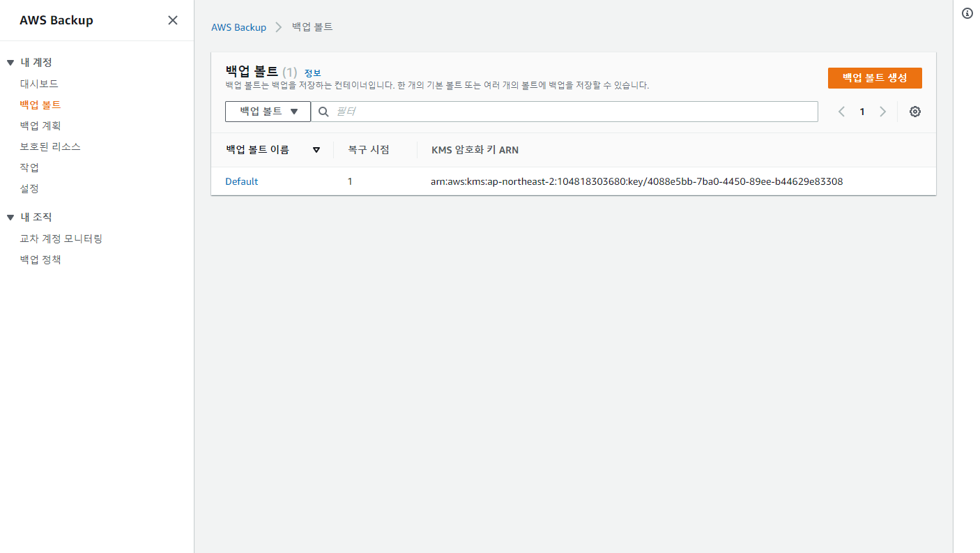Click the AWS Backup breadcrumb link

click(238, 27)
